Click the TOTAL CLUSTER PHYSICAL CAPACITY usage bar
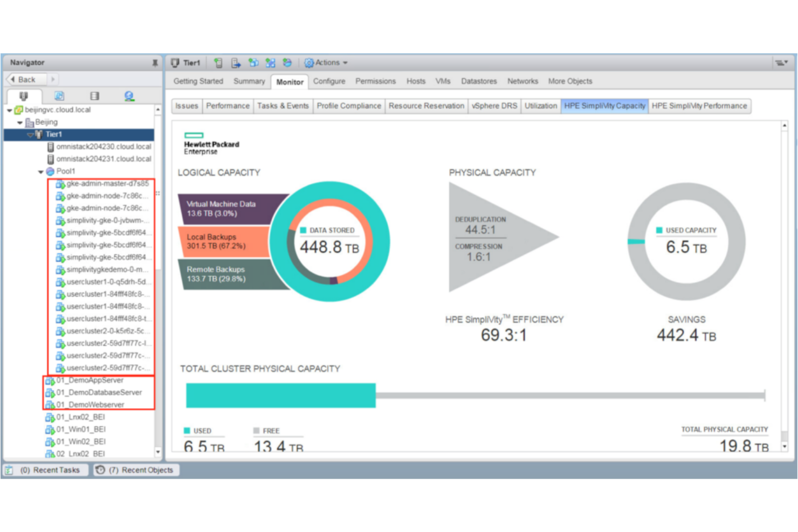This screenshot has width=798, height=532. click(280, 395)
